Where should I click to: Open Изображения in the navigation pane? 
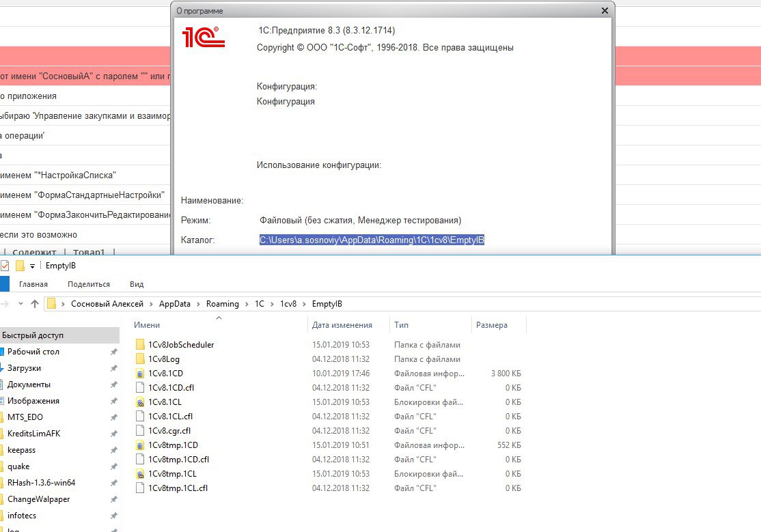pyautogui.click(x=33, y=401)
